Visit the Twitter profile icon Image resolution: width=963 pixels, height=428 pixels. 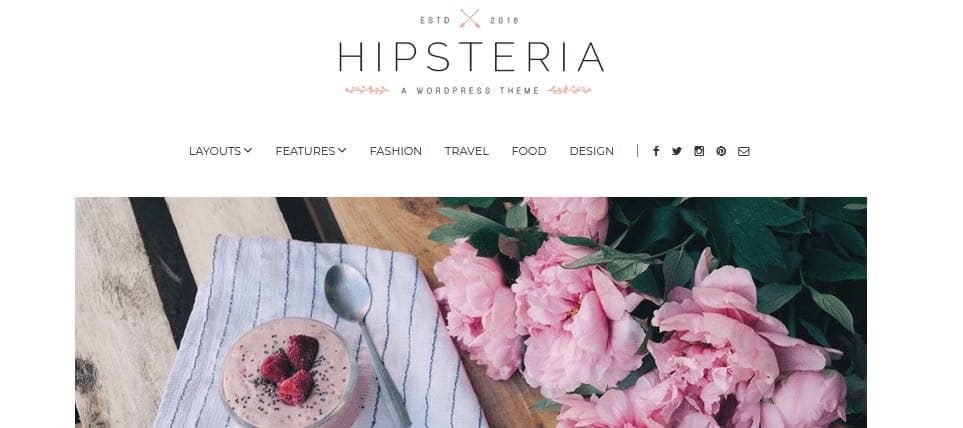pos(677,151)
